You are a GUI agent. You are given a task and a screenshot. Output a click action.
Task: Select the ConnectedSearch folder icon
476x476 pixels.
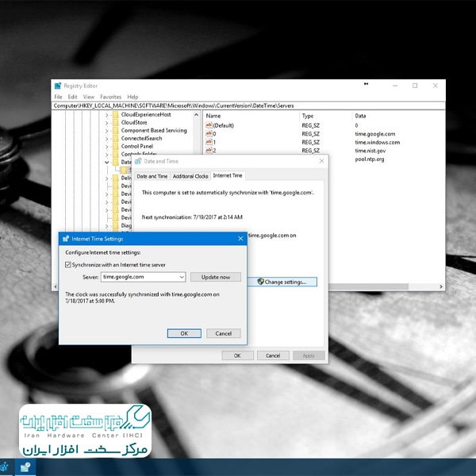pos(115,138)
